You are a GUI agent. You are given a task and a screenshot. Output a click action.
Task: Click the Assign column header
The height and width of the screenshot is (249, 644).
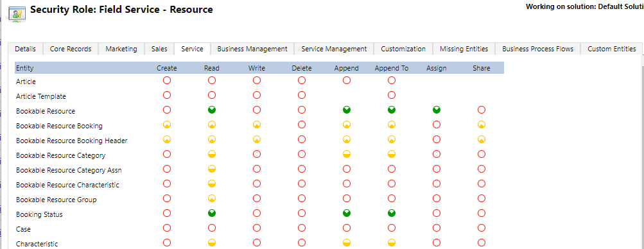coord(437,68)
